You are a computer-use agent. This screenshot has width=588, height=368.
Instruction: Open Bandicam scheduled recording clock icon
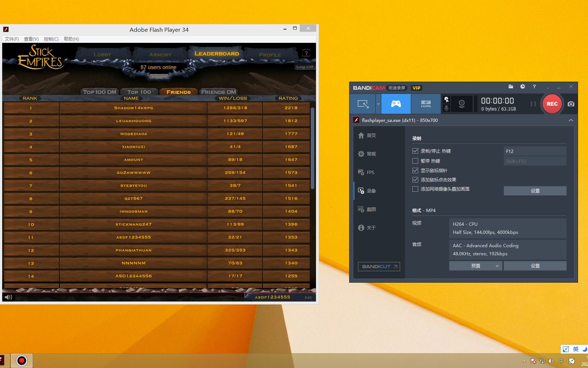pyautogui.click(x=523, y=86)
